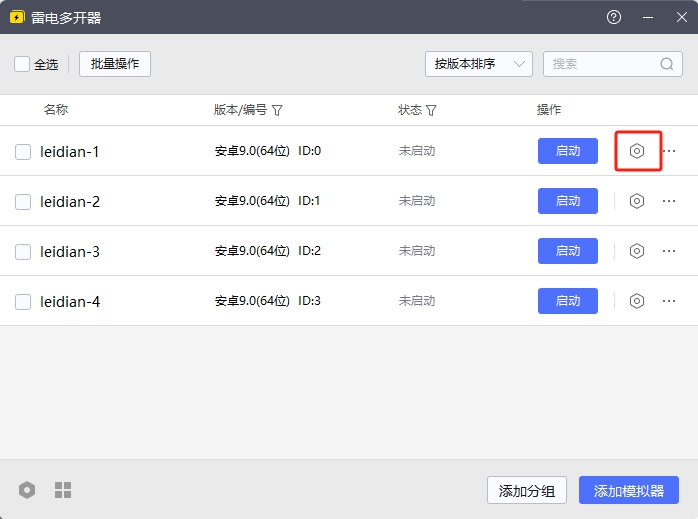This screenshot has height=519, width=698.
Task: Filter by 版本/编号 funnel icon
Action: [277, 110]
